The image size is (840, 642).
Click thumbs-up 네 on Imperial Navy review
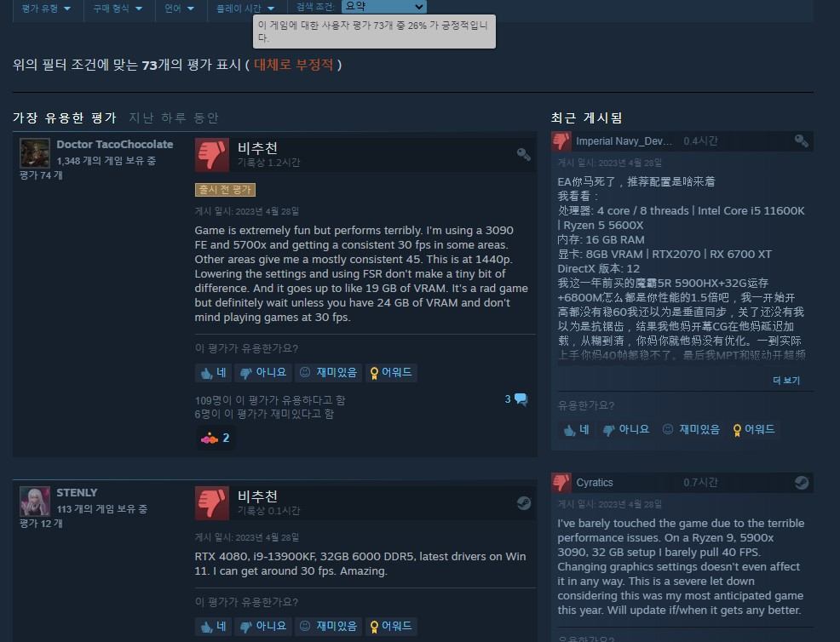coord(577,429)
